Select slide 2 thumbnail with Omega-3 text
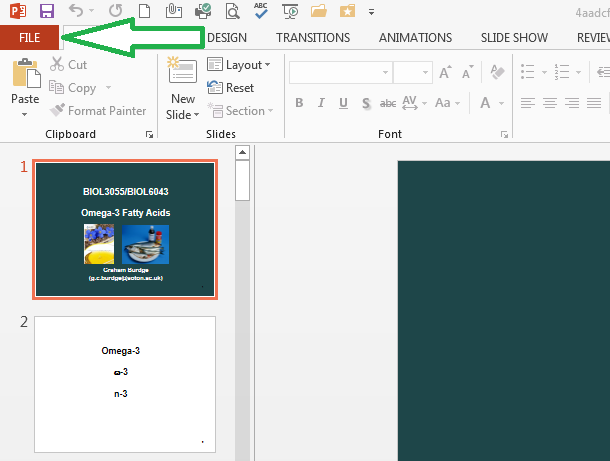 coord(125,384)
